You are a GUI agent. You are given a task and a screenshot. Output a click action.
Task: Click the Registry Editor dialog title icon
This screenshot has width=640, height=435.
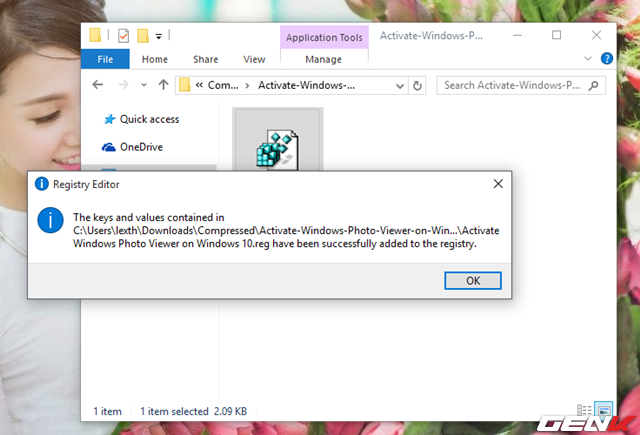click(x=42, y=184)
